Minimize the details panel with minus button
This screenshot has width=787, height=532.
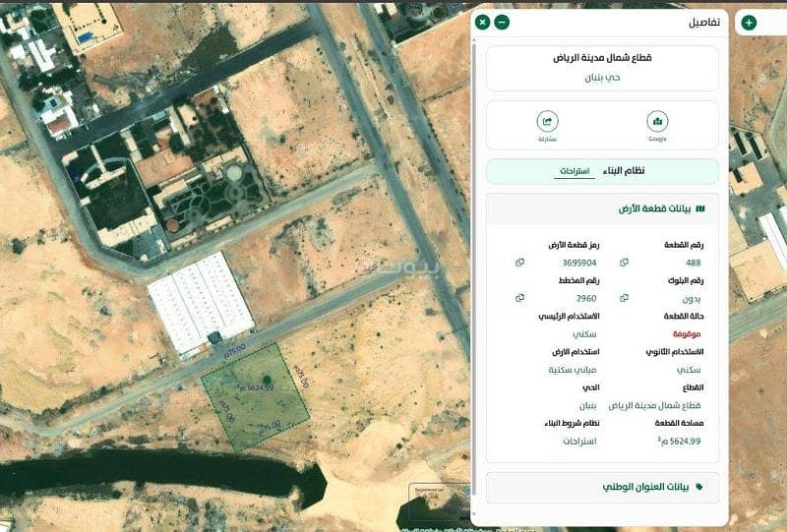pos(502,22)
